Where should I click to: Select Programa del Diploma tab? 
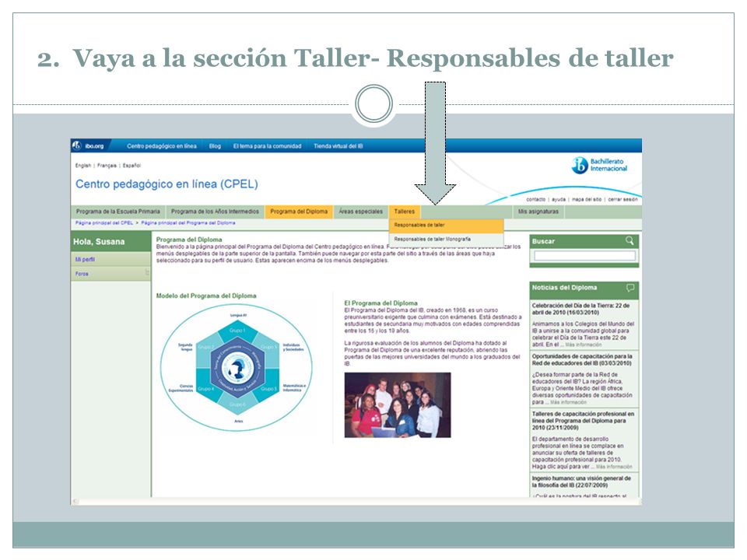click(x=299, y=212)
